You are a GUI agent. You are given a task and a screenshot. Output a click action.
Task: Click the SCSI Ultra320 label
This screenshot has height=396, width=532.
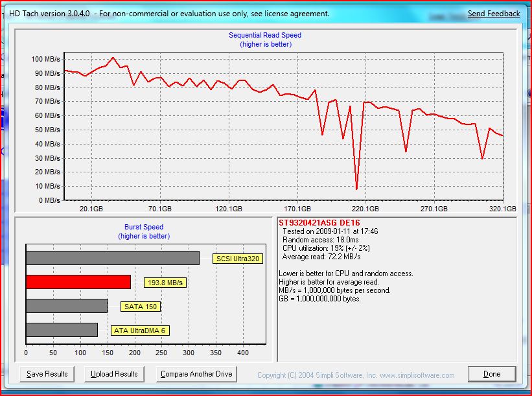click(x=238, y=259)
